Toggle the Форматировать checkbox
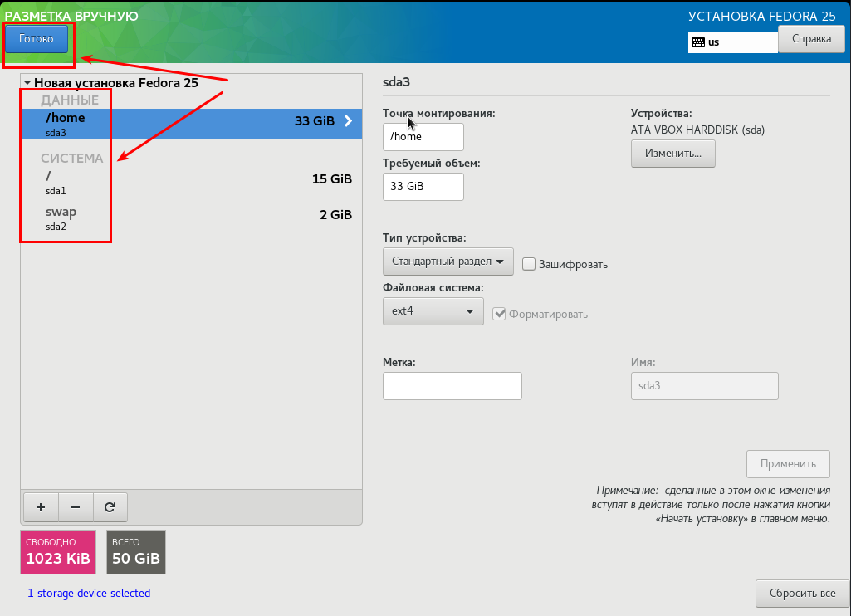Viewport: 851px width, 616px height. tap(499, 314)
